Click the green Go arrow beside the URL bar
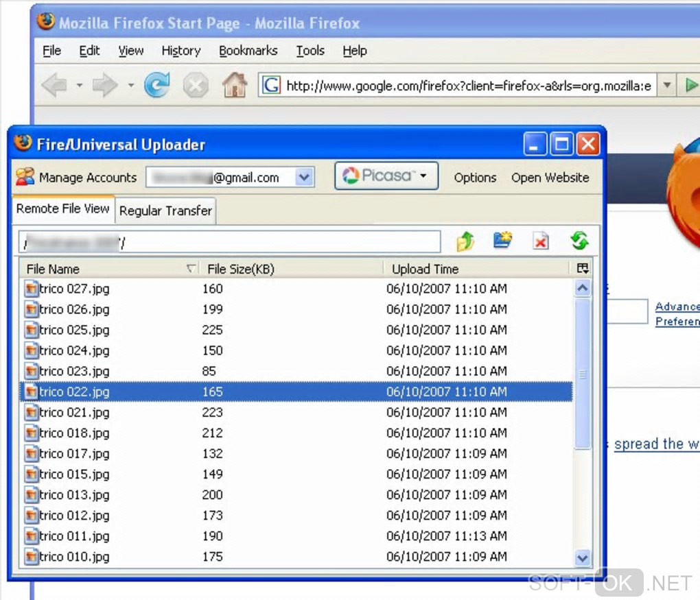700x600 pixels. pyautogui.click(x=691, y=84)
